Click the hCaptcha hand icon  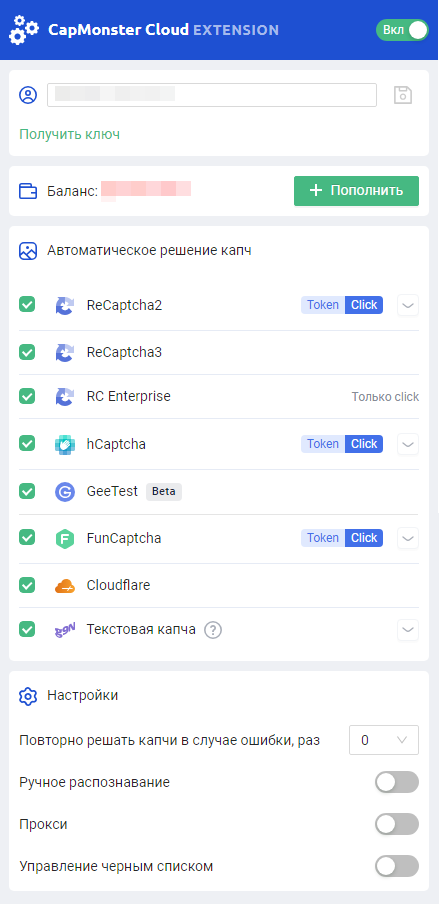coord(65,445)
